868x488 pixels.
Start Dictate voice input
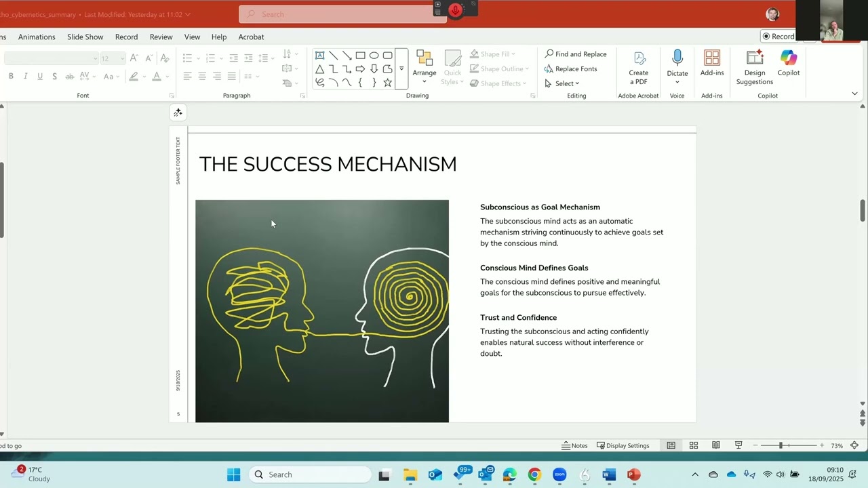(677, 68)
